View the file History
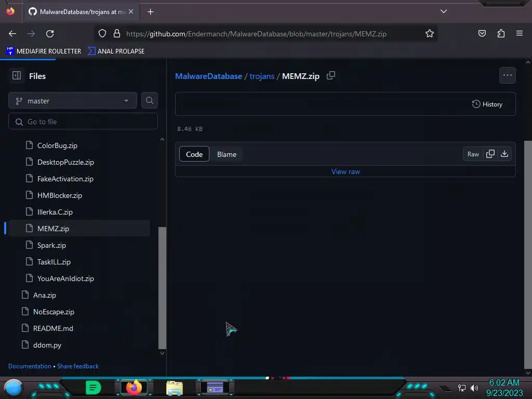 [x=487, y=104]
